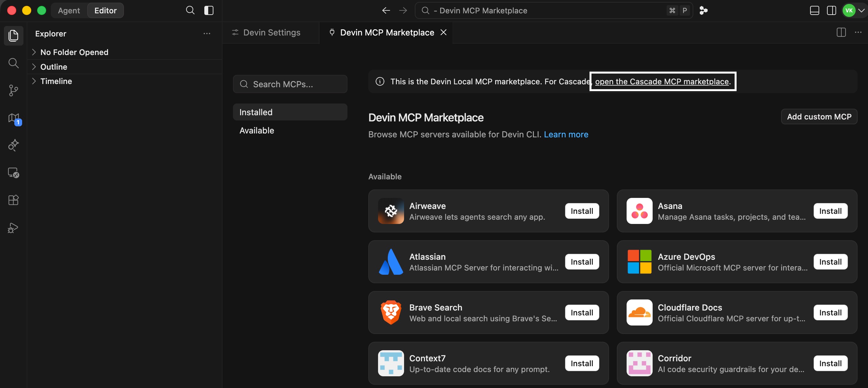Open the Explorer view in activity bar
Image resolution: width=868 pixels, height=388 pixels.
(13, 35)
